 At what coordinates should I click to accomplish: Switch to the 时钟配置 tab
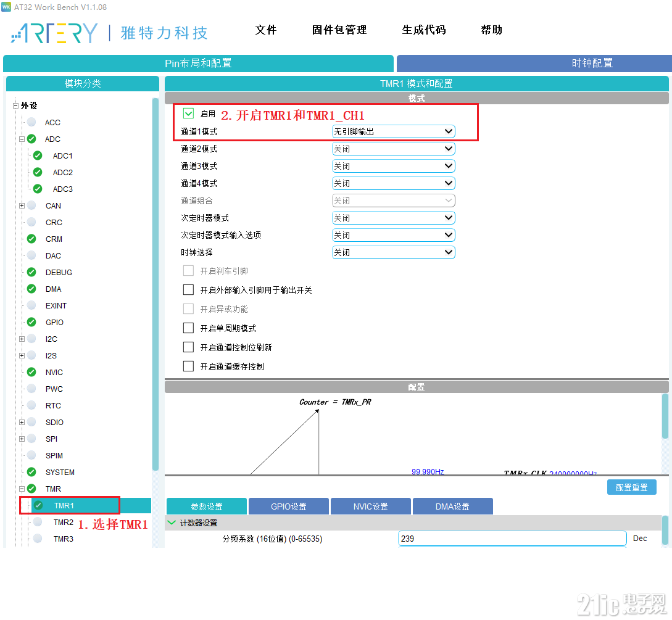tap(534, 64)
